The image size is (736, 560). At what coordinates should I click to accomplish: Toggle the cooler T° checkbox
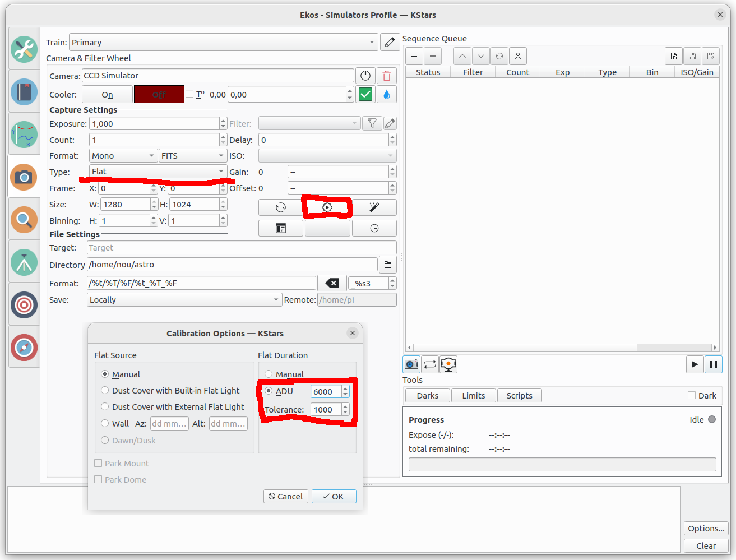(189, 94)
